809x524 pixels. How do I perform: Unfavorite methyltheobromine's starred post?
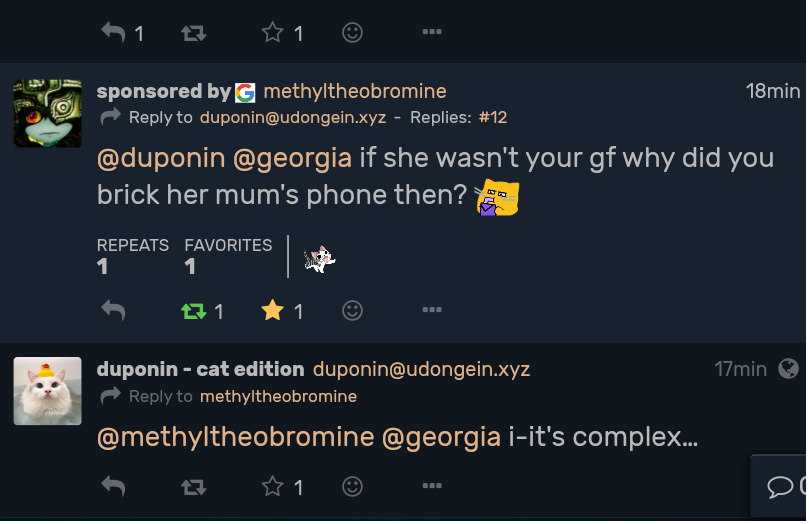(x=272, y=311)
